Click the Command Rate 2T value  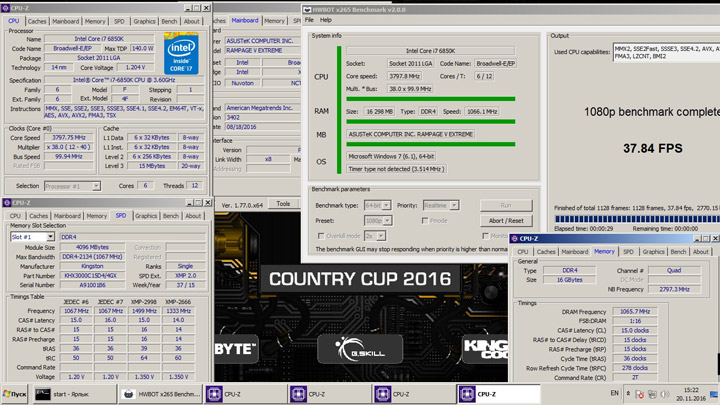tap(635, 377)
